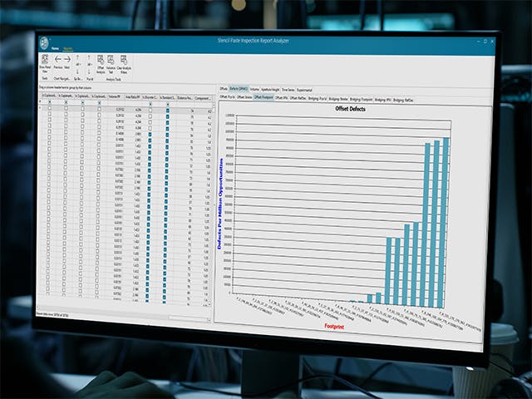Click the Volume Tab tool icon
Image resolution: width=532 pixels, height=399 pixels.
pos(111,61)
